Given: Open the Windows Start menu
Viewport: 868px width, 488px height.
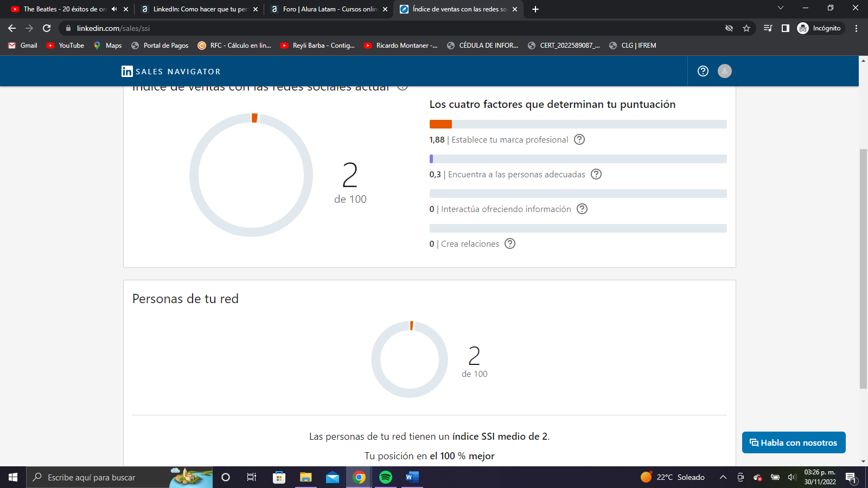Looking at the screenshot, I should click(13, 477).
